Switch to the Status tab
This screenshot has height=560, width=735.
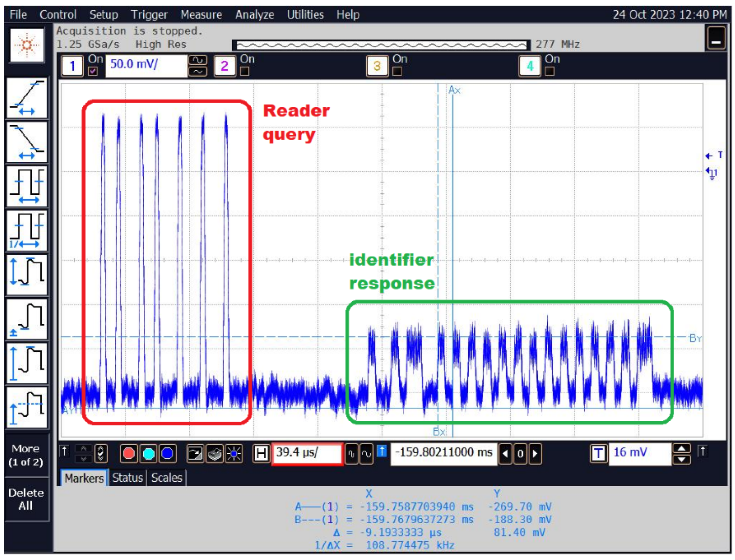coord(127,478)
